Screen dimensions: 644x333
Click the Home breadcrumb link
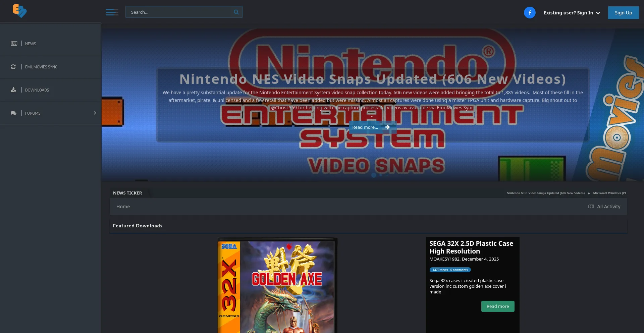coord(123,207)
